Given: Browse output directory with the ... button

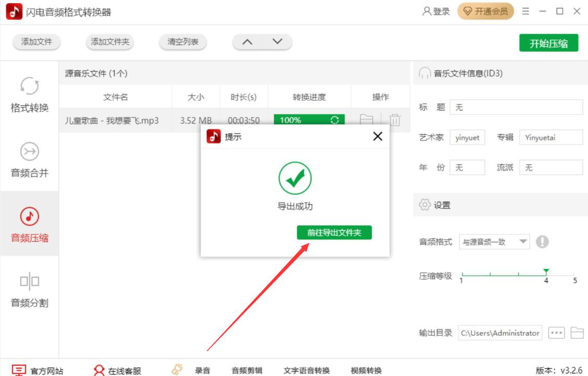Looking at the screenshot, I should pos(557,333).
